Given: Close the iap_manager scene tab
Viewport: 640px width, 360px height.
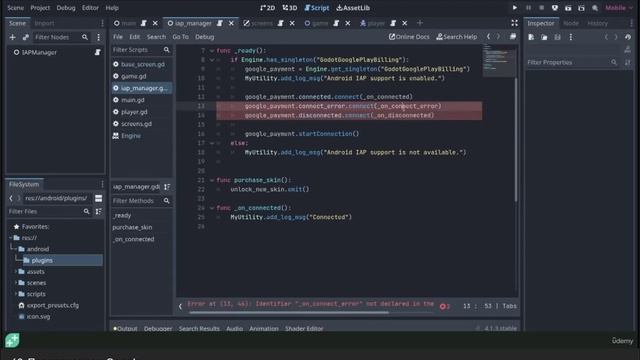Looking at the screenshot, I should [231, 23].
